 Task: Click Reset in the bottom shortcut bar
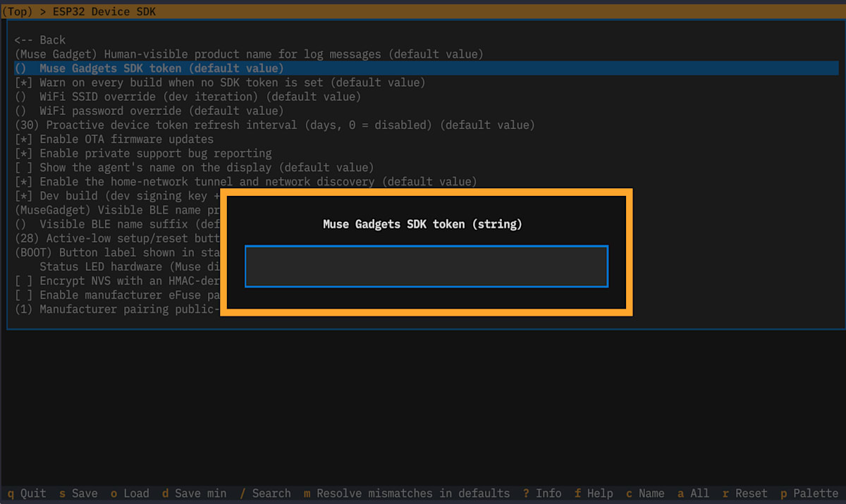pyautogui.click(x=745, y=493)
